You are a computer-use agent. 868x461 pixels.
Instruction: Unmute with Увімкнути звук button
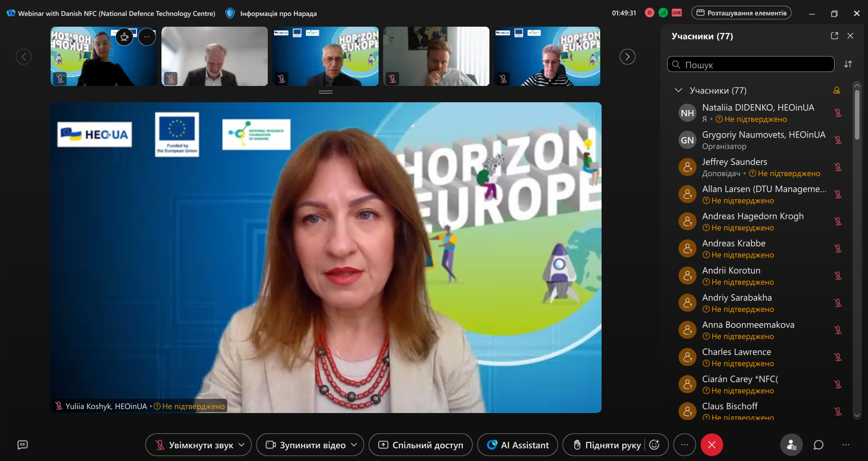click(194, 445)
